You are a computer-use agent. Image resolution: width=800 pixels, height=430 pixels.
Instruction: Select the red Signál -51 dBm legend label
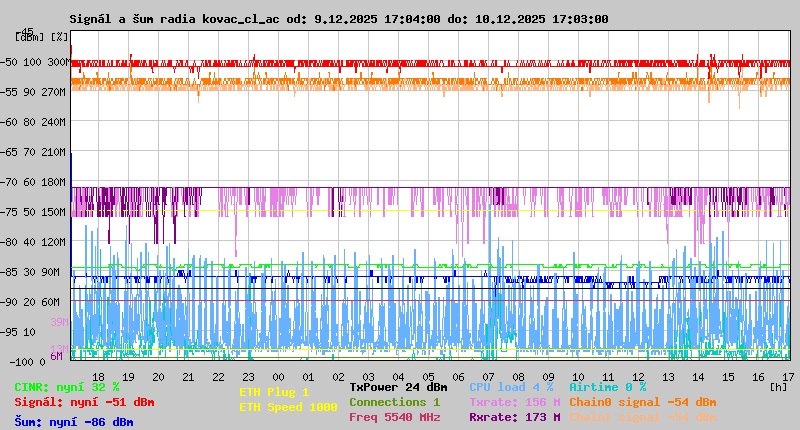click(x=84, y=402)
